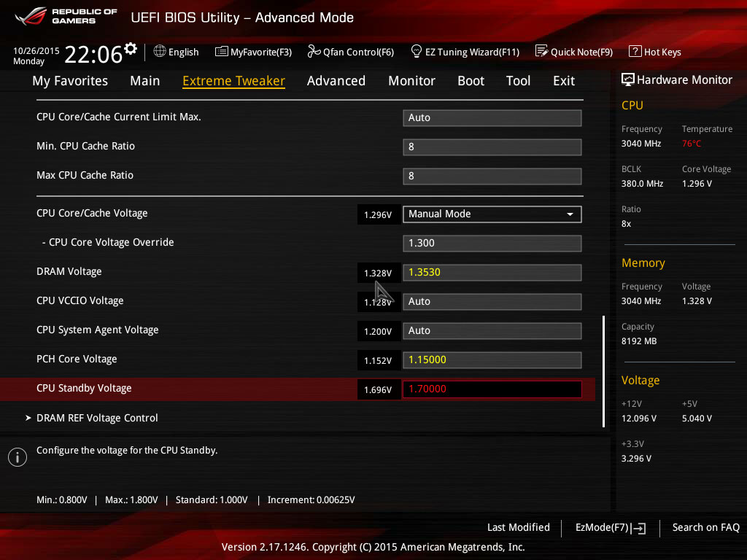The width and height of the screenshot is (747, 560).
Task: Click CPU Core/Cache Current Limit Max. field
Action: [x=492, y=118]
